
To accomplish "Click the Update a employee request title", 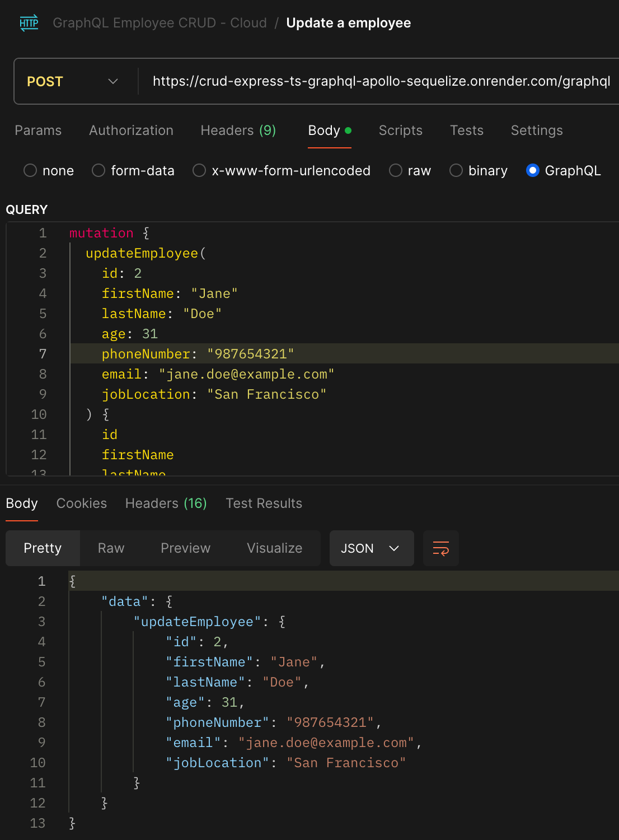I will pyautogui.click(x=349, y=23).
